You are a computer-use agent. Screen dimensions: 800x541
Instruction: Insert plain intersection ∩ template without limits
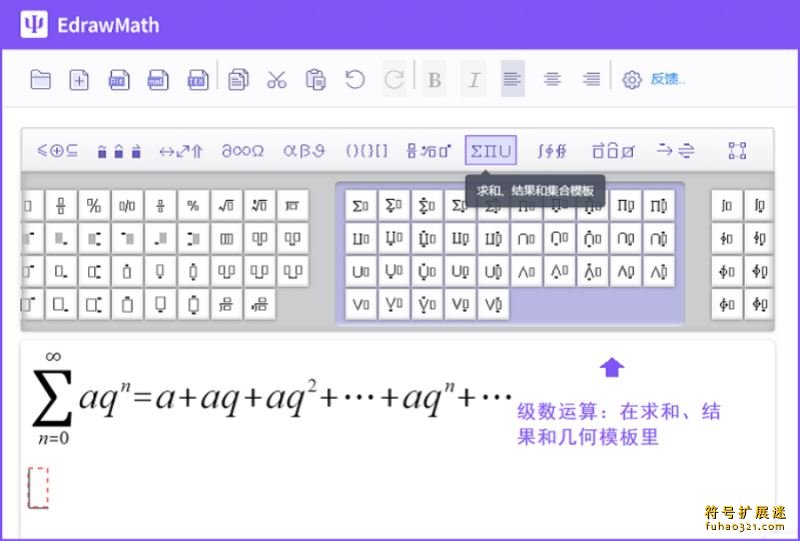526,238
